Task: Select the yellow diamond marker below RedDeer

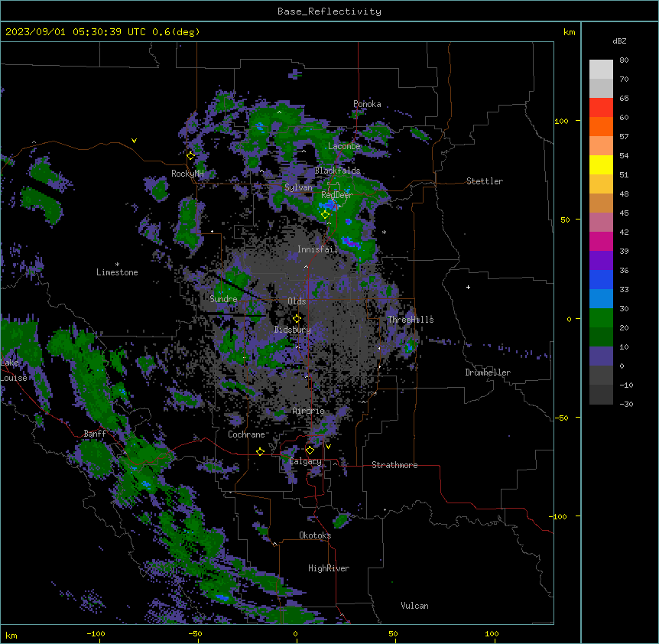Action: [326, 215]
